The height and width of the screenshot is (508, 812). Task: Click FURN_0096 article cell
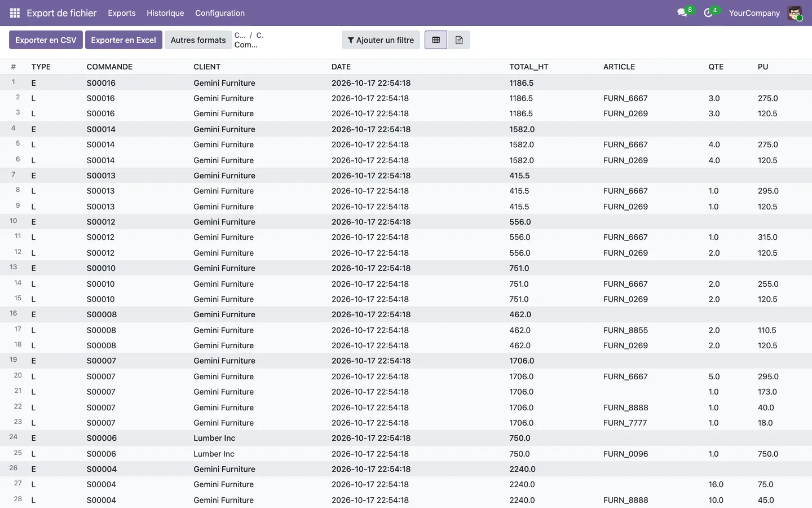pyautogui.click(x=626, y=454)
